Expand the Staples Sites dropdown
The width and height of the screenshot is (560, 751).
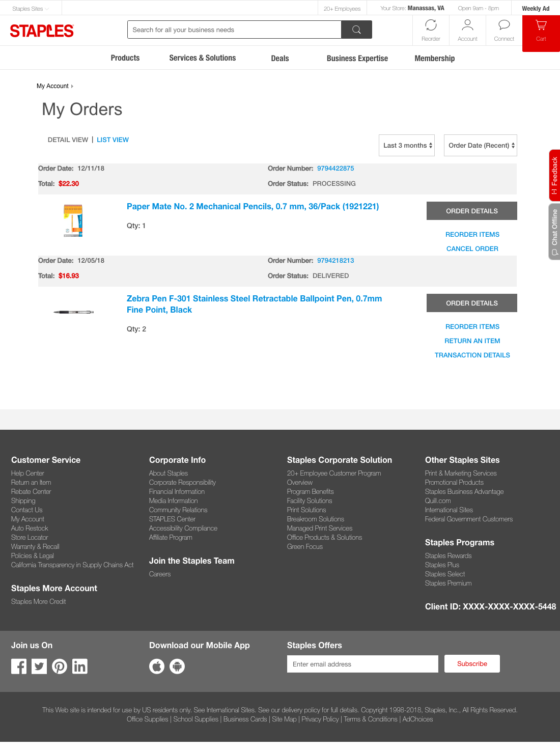[29, 8]
